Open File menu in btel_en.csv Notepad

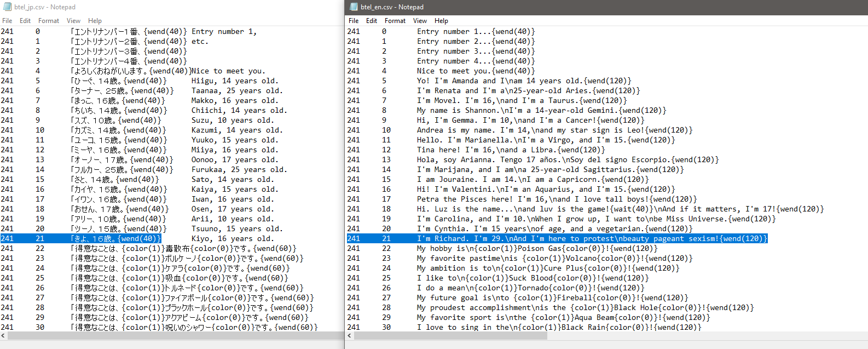point(354,21)
